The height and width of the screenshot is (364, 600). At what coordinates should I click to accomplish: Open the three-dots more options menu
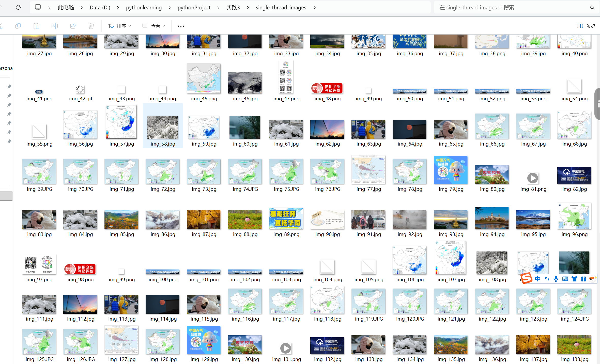181,26
